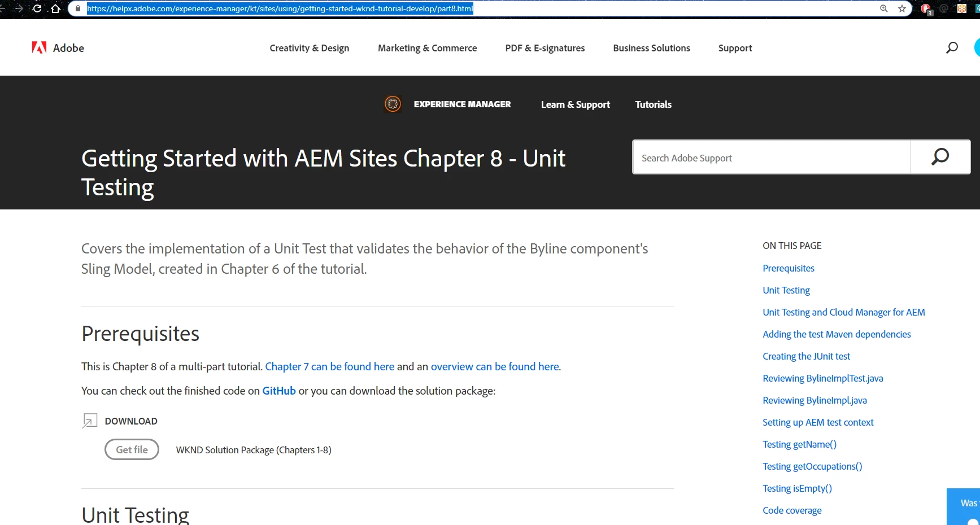Jump to Creating the JUnit test
This screenshot has height=525, width=980.
(806, 356)
